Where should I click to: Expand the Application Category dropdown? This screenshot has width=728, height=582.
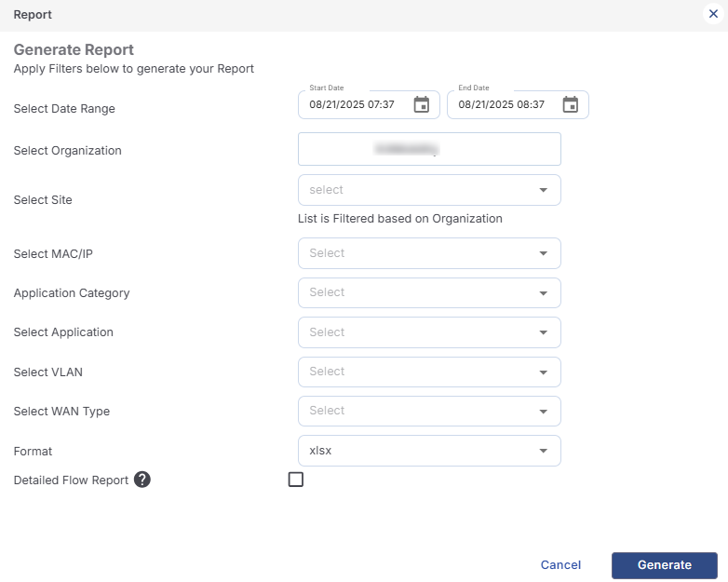click(428, 292)
